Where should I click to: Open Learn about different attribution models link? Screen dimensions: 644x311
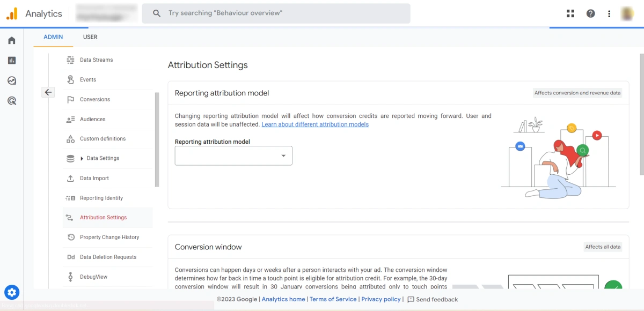(x=314, y=124)
